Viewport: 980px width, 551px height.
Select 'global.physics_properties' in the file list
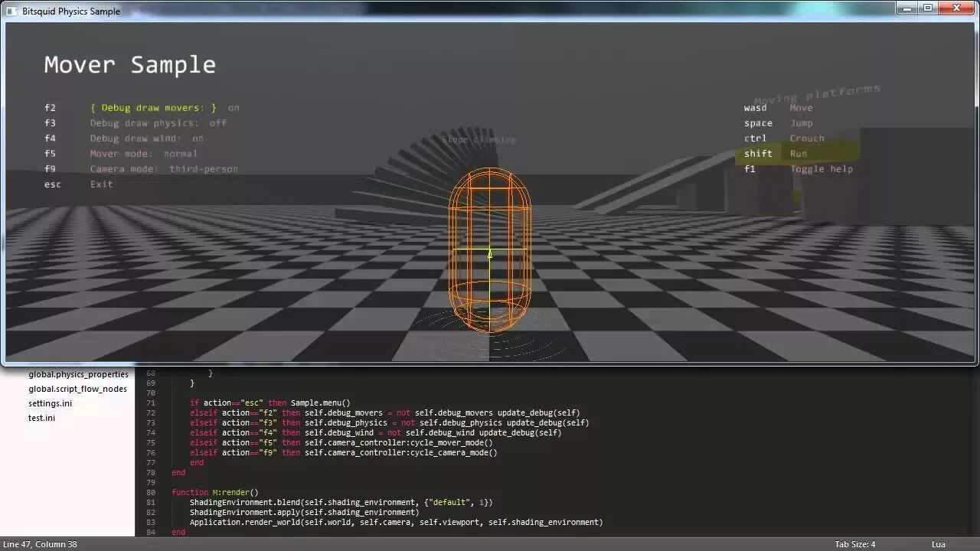78,374
